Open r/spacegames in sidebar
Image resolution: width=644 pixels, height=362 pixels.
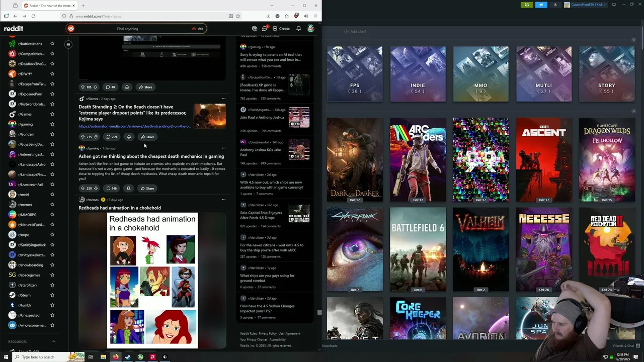(30, 275)
